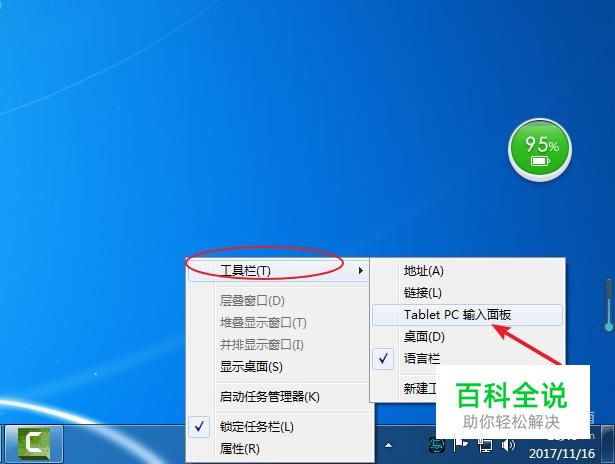
Task: Open 属性(R) from the context menu
Action: [x=278, y=448]
